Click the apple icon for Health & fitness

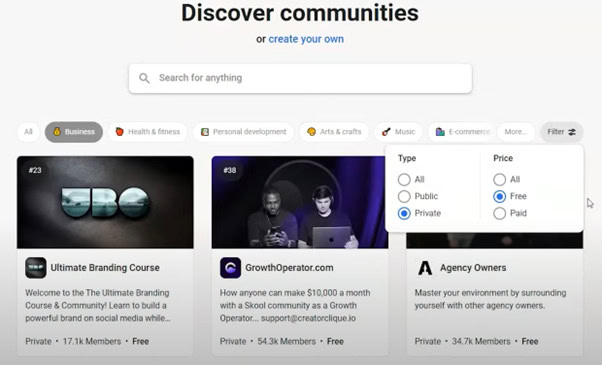(x=120, y=132)
